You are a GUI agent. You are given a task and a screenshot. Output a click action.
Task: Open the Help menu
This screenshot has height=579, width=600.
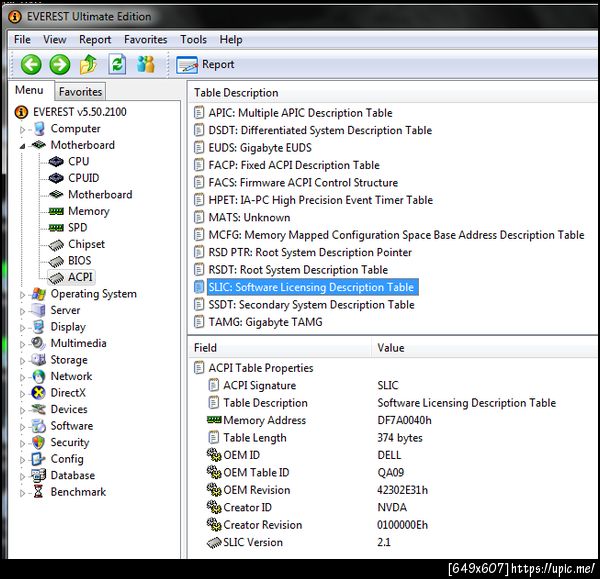click(231, 39)
